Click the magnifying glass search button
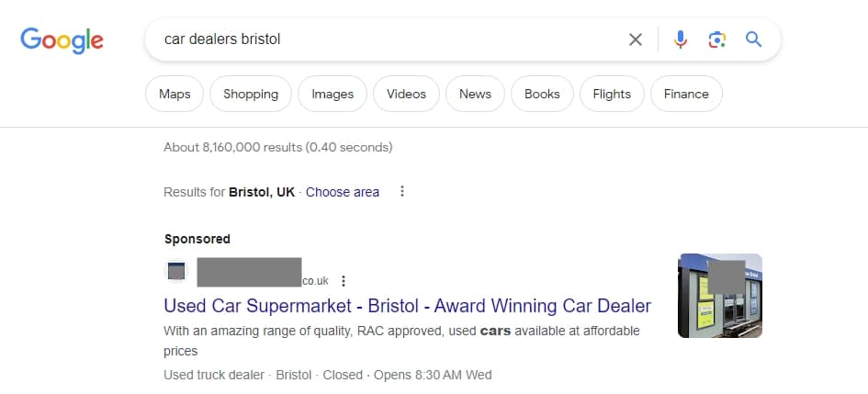Image resolution: width=868 pixels, height=394 pixels. (754, 39)
